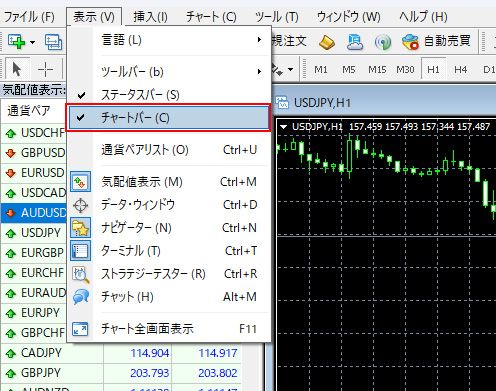Open the ウィンドウ (W) menu

point(348,16)
